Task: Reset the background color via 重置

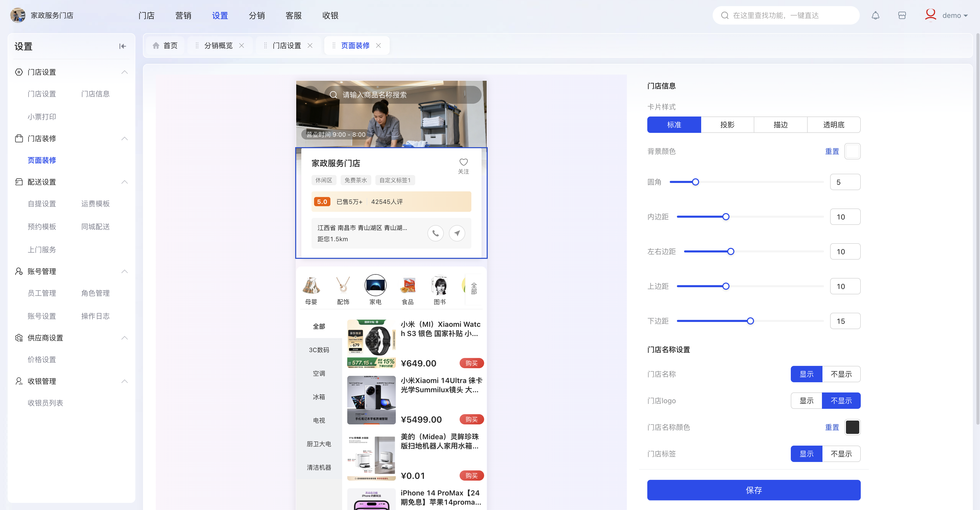Action: click(x=832, y=152)
